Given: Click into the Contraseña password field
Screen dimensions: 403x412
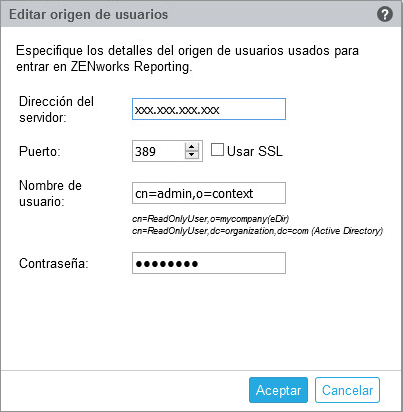Looking at the screenshot, I should (209, 263).
